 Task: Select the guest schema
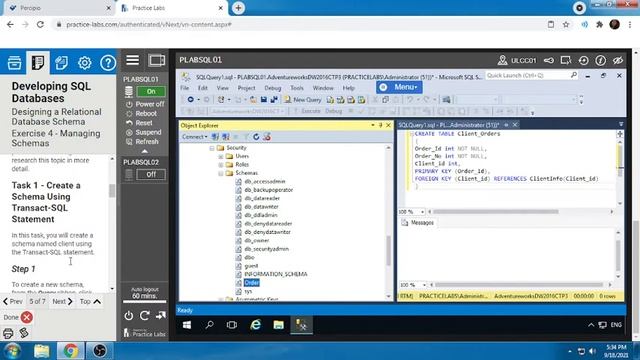coord(251,266)
